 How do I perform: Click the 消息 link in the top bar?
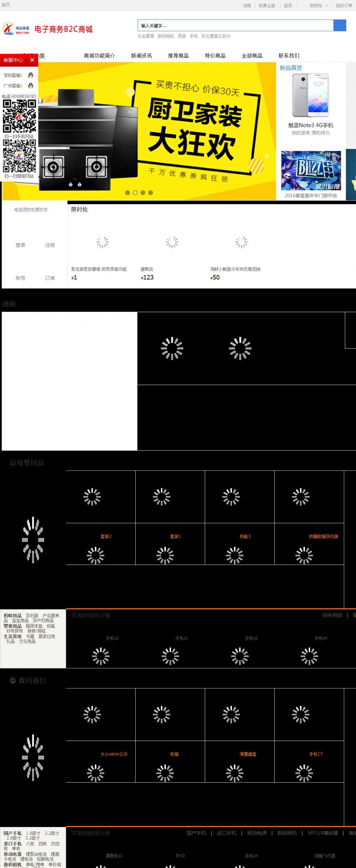247,6
